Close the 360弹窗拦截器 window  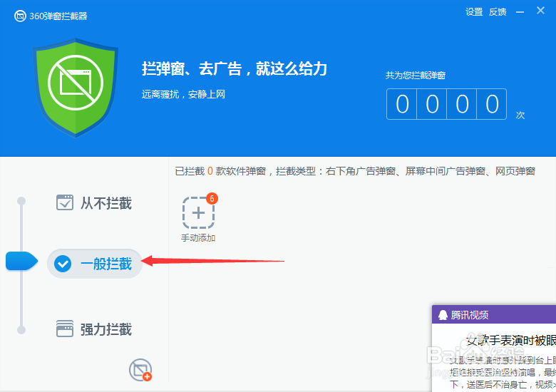click(x=540, y=11)
